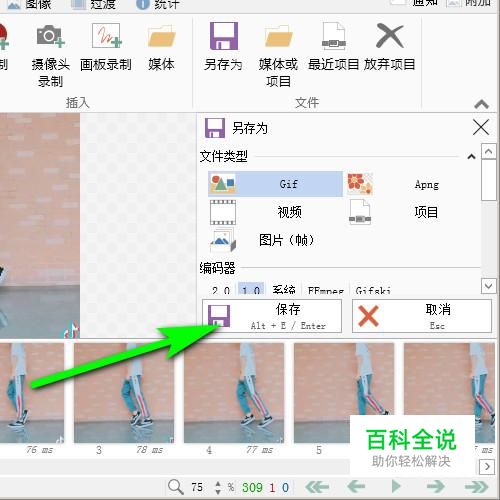Click the timeline scroll-right arrow

click(487, 466)
